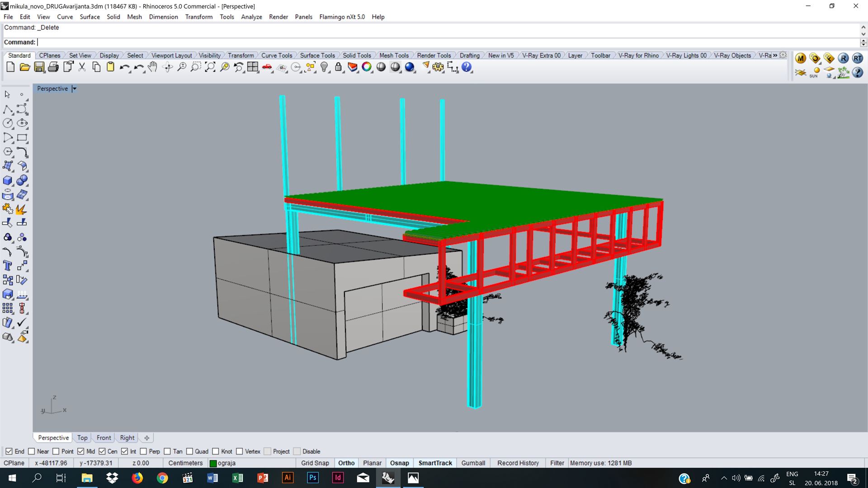Open the Options gear icon
Viewport: 868px width, 488px height.
click(438, 67)
